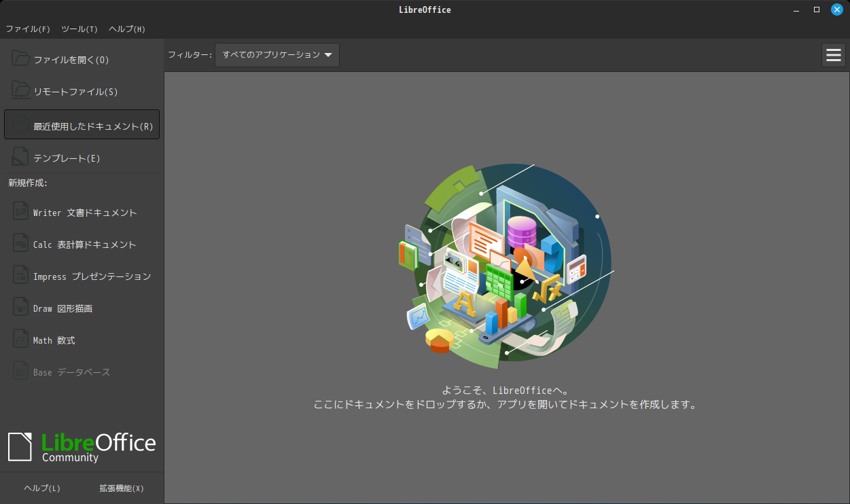Open the ヘルプ menu
This screenshot has height=504, width=850.
(x=126, y=29)
